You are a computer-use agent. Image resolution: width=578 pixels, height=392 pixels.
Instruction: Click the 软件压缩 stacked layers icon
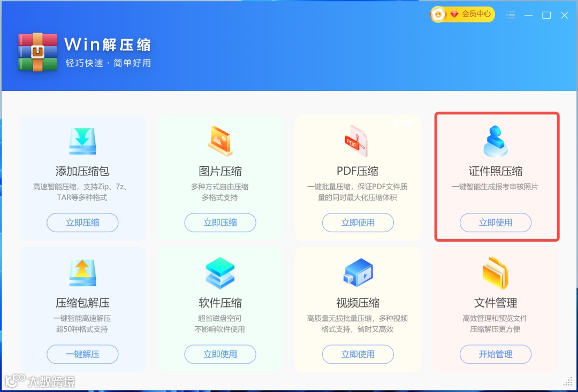(220, 273)
